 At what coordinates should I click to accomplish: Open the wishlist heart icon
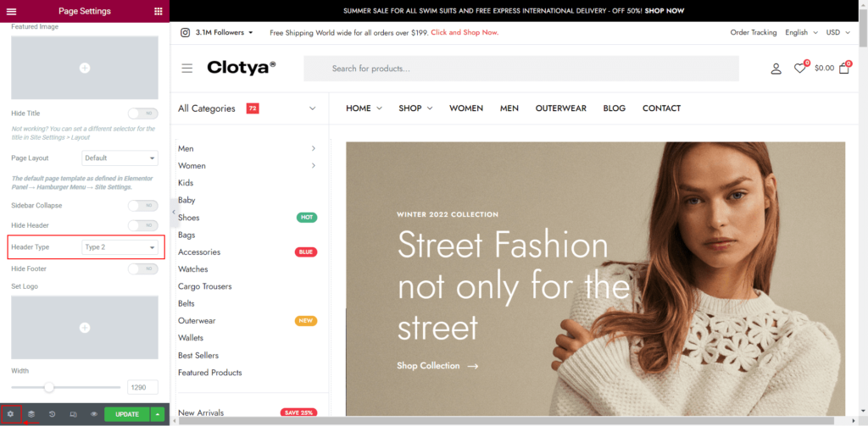(801, 68)
